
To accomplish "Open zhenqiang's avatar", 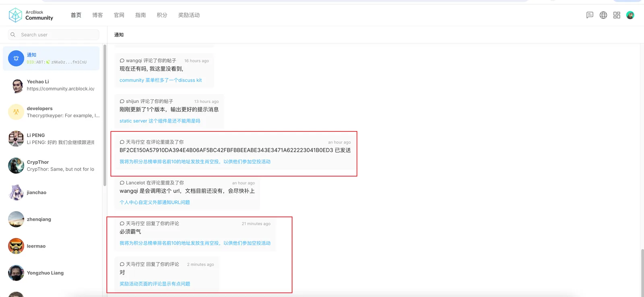I will (x=16, y=219).
